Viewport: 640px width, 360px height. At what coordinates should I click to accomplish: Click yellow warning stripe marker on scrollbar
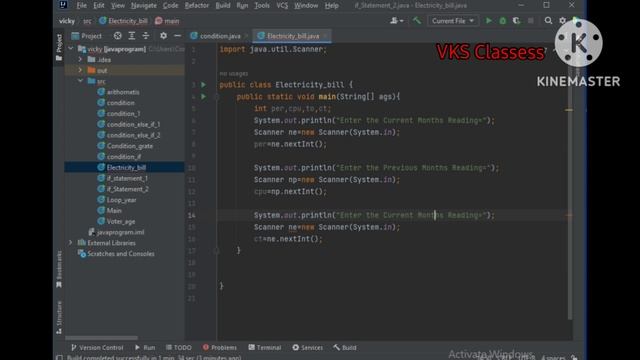[569, 110]
